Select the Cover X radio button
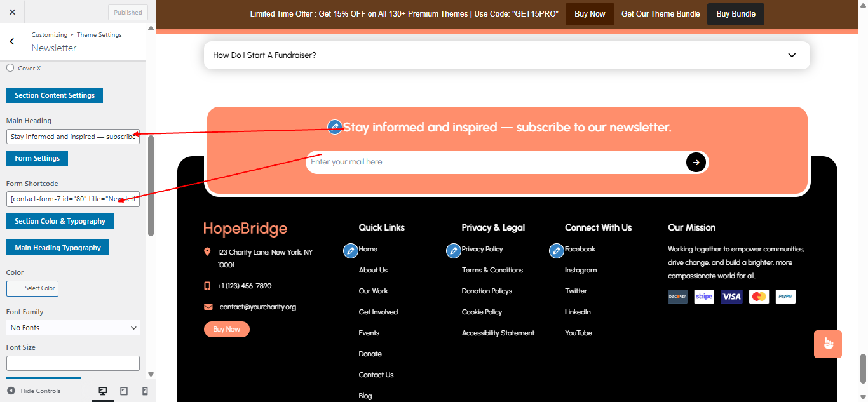 (10, 68)
